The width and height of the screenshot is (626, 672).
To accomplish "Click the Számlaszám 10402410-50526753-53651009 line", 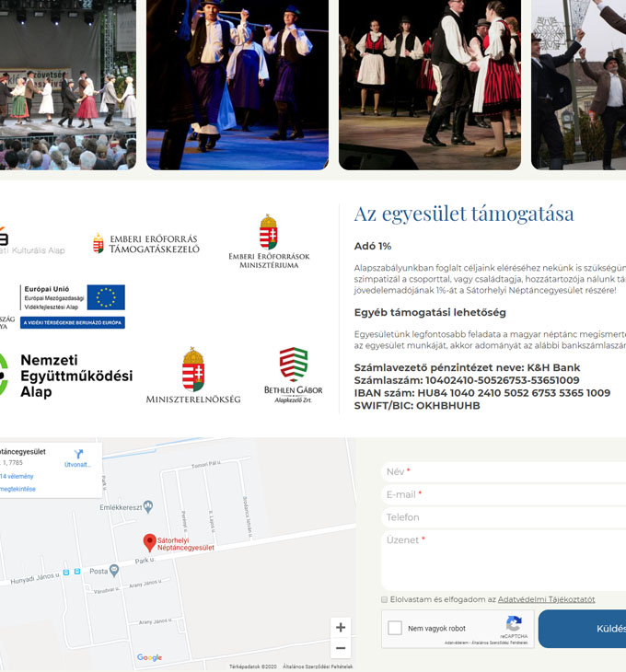I will (467, 380).
